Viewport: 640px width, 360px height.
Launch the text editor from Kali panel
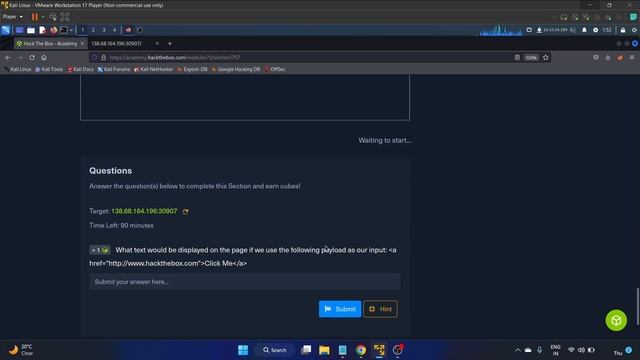click(42, 30)
